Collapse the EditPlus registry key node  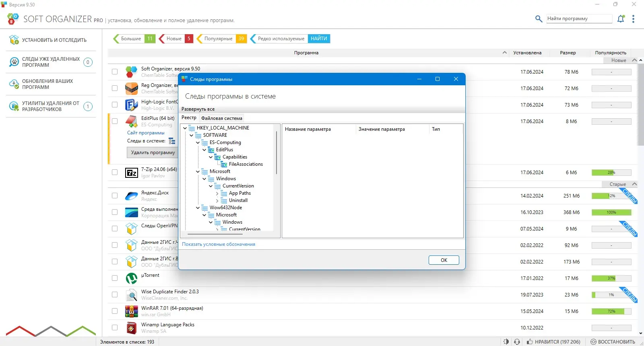point(204,150)
